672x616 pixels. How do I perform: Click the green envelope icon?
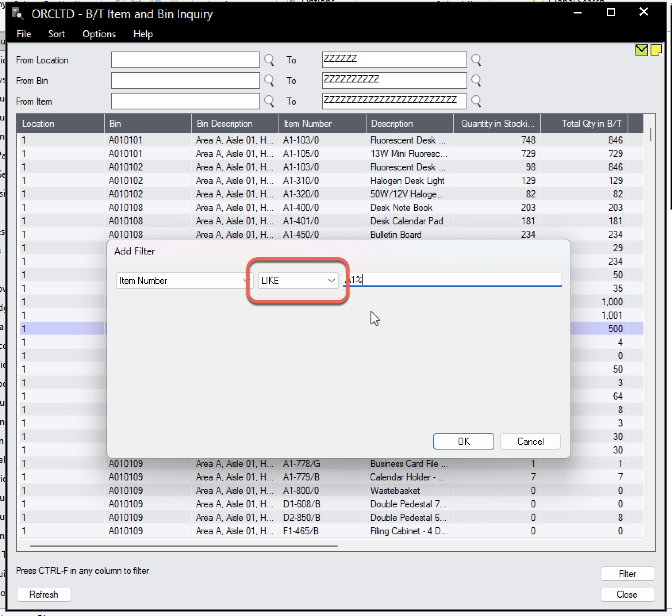pos(641,50)
